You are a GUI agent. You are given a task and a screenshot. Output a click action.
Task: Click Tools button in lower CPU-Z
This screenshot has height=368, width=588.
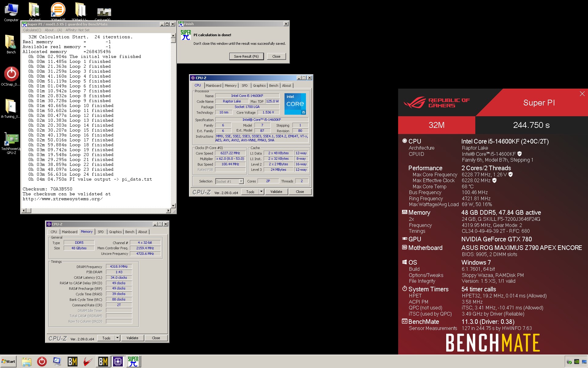(106, 338)
